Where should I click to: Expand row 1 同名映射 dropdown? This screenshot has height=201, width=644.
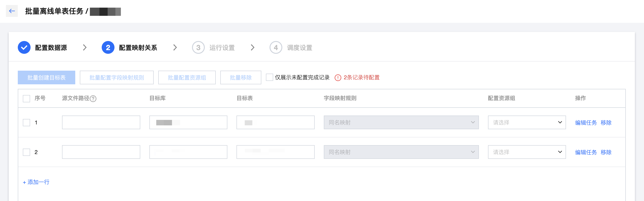click(401, 122)
